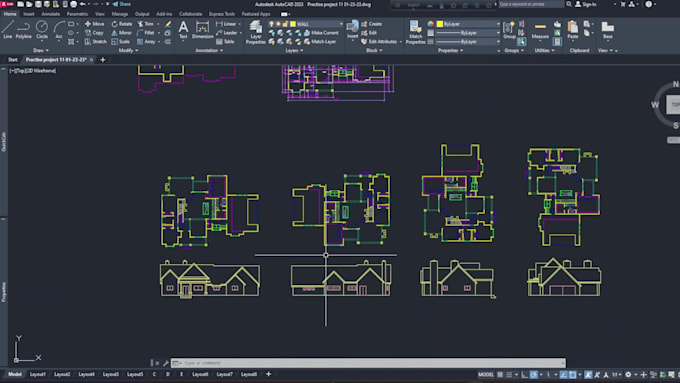Select the Circle tool
Screen dimensions: 680x383
click(x=42, y=29)
